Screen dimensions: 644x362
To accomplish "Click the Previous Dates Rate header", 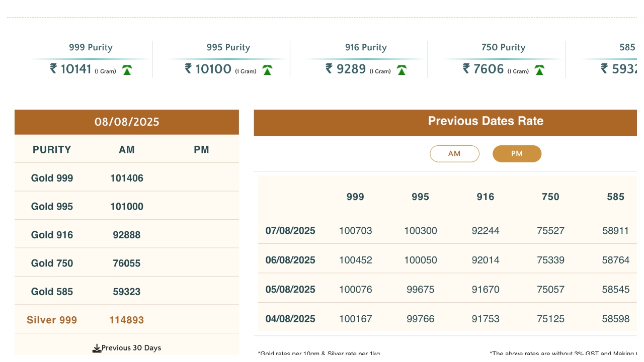I will click(x=486, y=121).
